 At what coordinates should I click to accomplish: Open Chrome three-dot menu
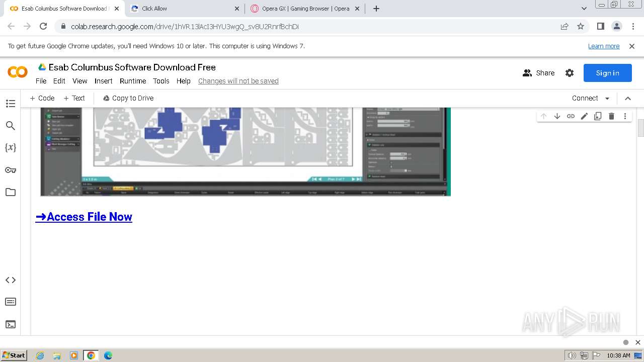coord(633,26)
